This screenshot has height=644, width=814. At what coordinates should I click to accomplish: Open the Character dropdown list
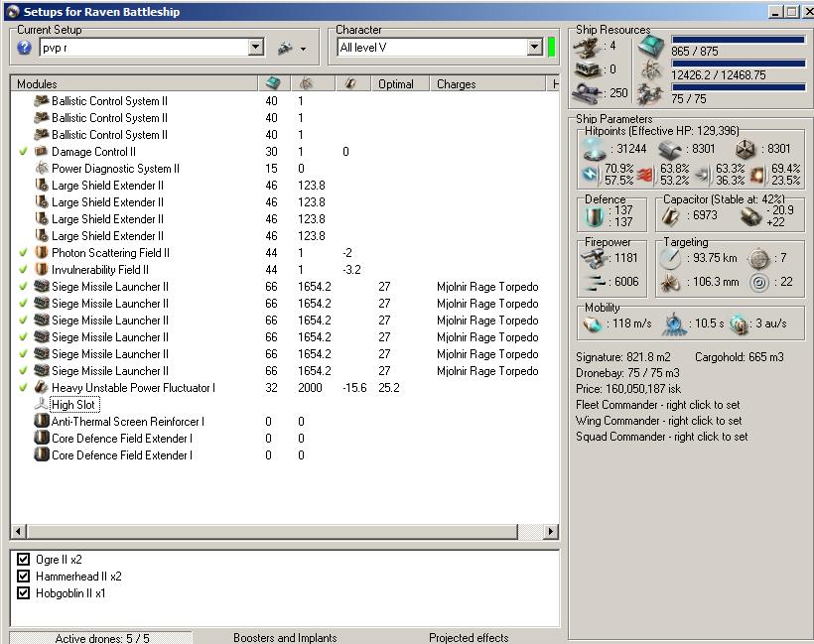[534, 48]
